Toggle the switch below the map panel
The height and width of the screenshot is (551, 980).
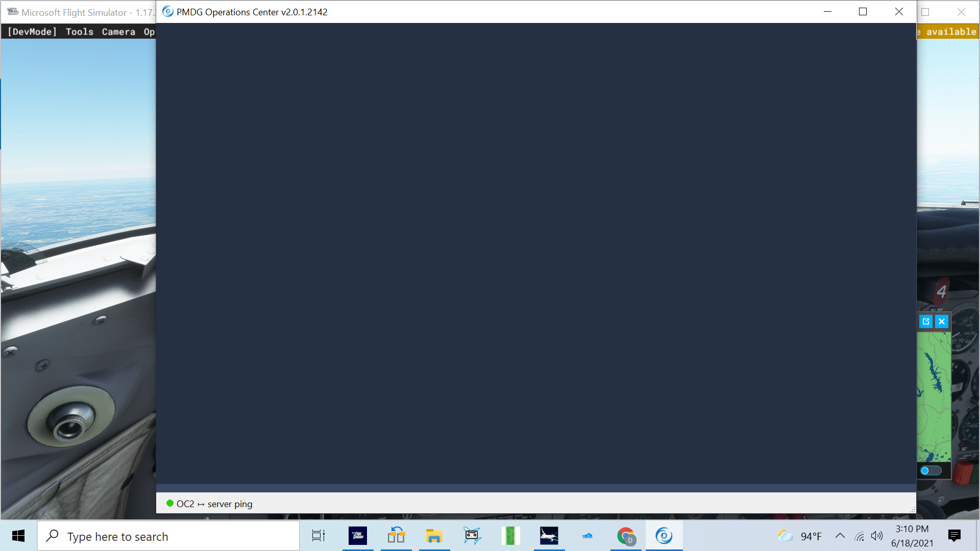(931, 470)
